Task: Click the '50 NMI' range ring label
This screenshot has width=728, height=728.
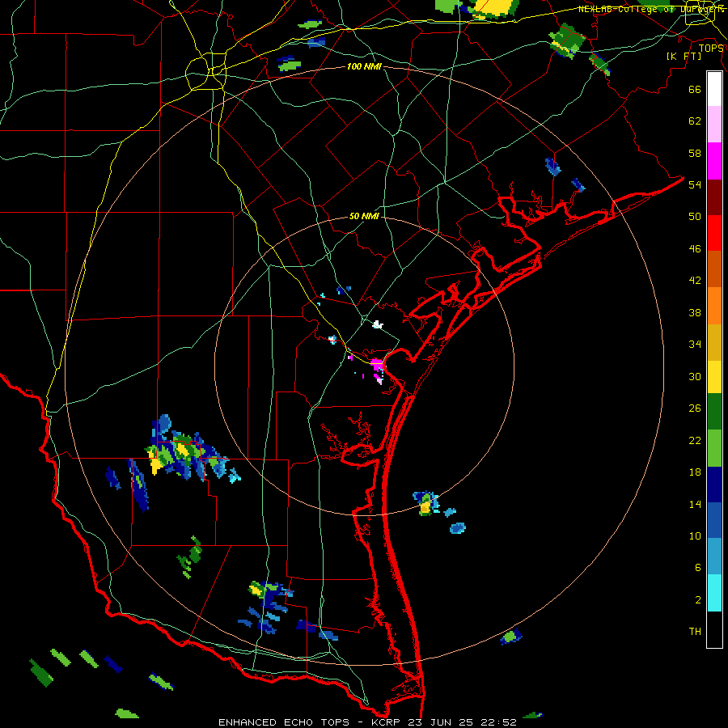Action: (364, 216)
